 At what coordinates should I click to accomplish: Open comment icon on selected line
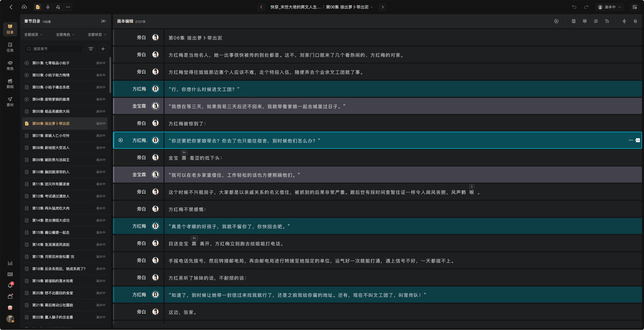[x=638, y=140]
